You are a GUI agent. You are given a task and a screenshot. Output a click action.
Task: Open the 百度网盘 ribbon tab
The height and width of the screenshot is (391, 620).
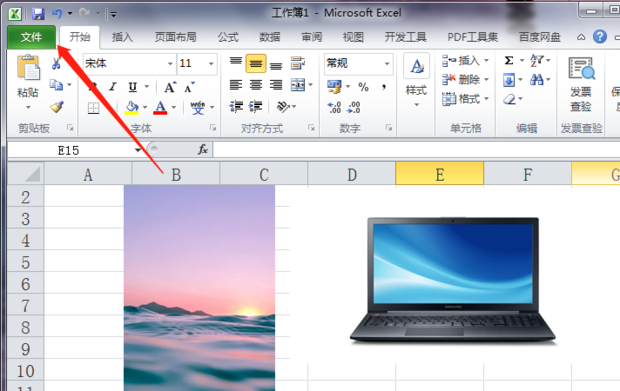click(539, 37)
